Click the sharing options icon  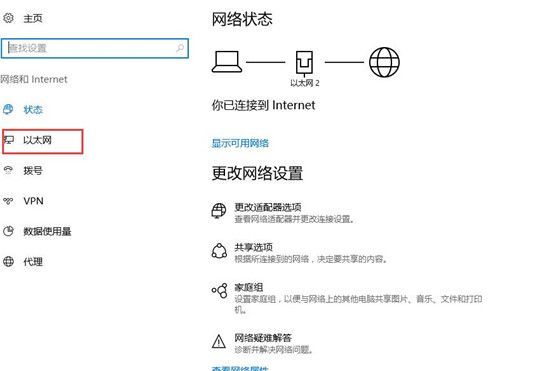pyautogui.click(x=219, y=251)
